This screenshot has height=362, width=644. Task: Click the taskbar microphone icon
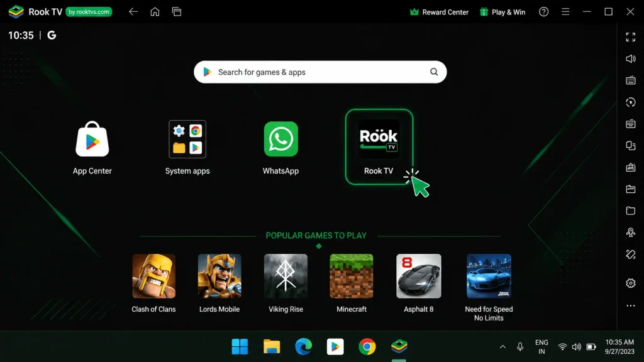(x=520, y=347)
